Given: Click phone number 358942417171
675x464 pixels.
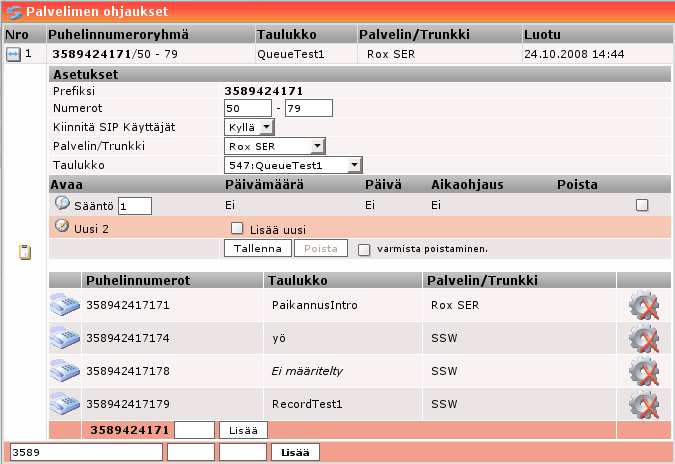Looking at the screenshot, I should tap(128, 305).
